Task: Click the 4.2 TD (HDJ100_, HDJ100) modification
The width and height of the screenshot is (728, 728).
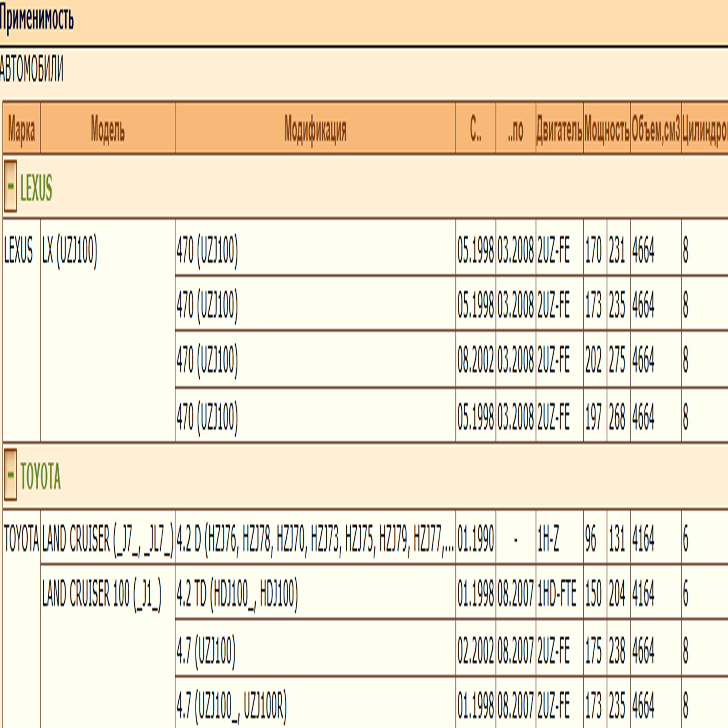Action: pos(237,593)
